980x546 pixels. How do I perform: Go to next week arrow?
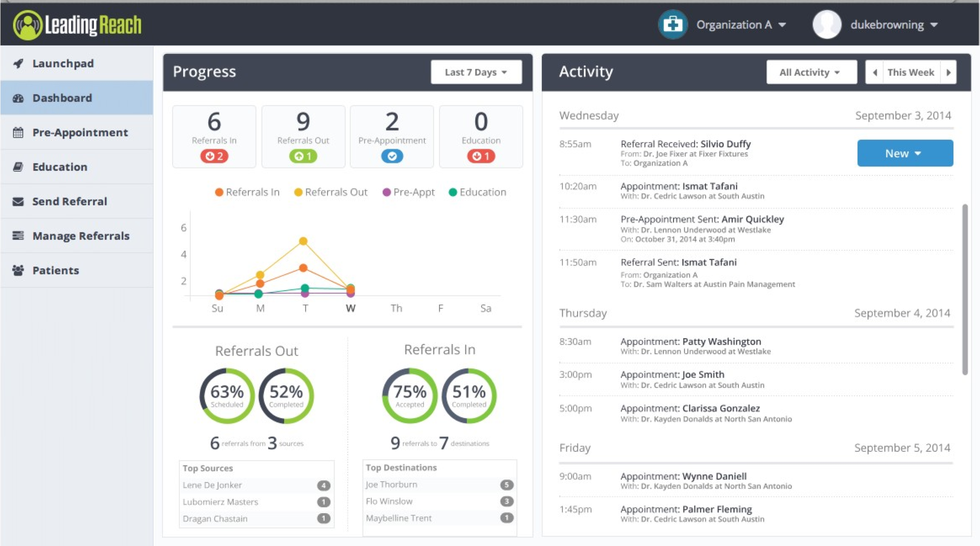click(948, 72)
